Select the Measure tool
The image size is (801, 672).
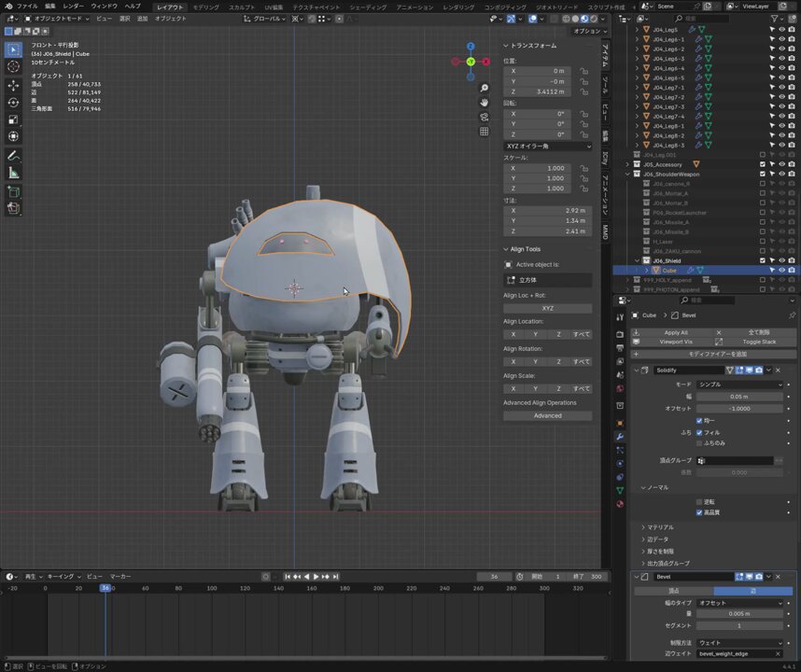[x=13, y=173]
